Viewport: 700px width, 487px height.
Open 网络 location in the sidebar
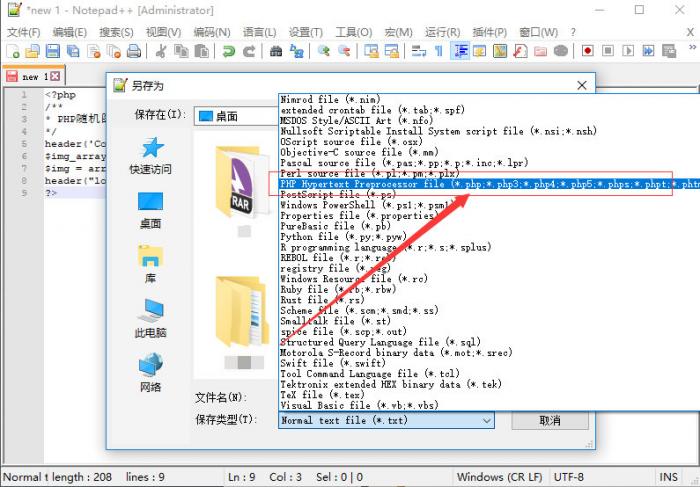pyautogui.click(x=150, y=373)
